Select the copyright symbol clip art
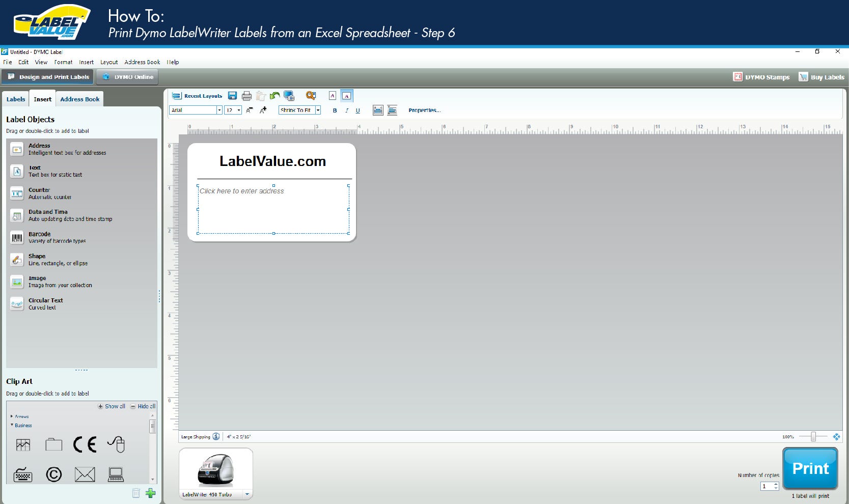The width and height of the screenshot is (849, 504). tap(53, 474)
